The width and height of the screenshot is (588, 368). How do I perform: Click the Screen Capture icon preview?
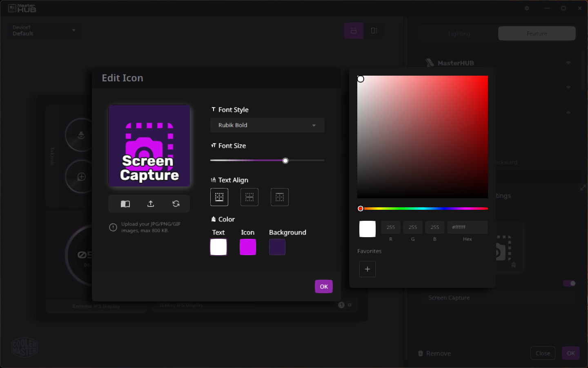click(x=149, y=146)
